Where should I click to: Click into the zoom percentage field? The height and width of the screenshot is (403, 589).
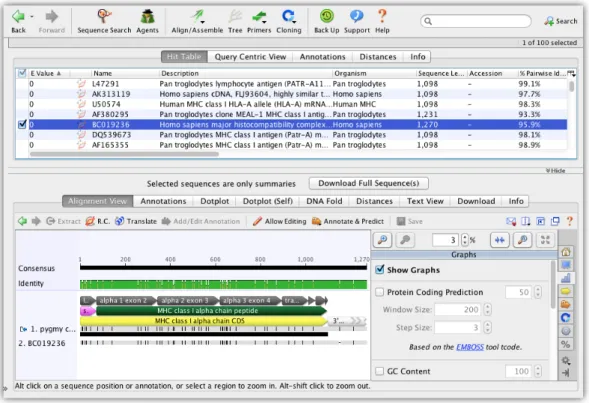click(x=445, y=240)
